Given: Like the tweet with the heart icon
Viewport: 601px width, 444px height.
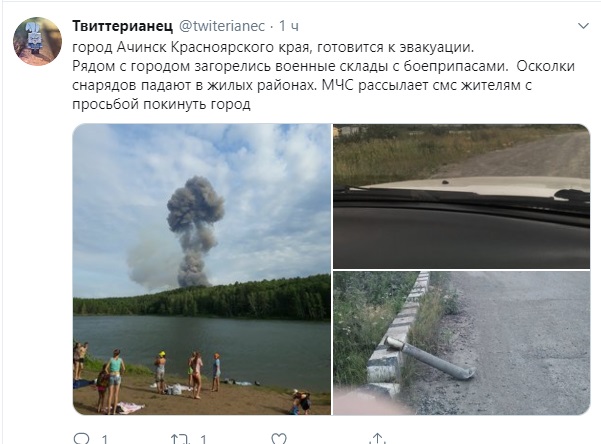Looking at the screenshot, I should coord(279,439).
